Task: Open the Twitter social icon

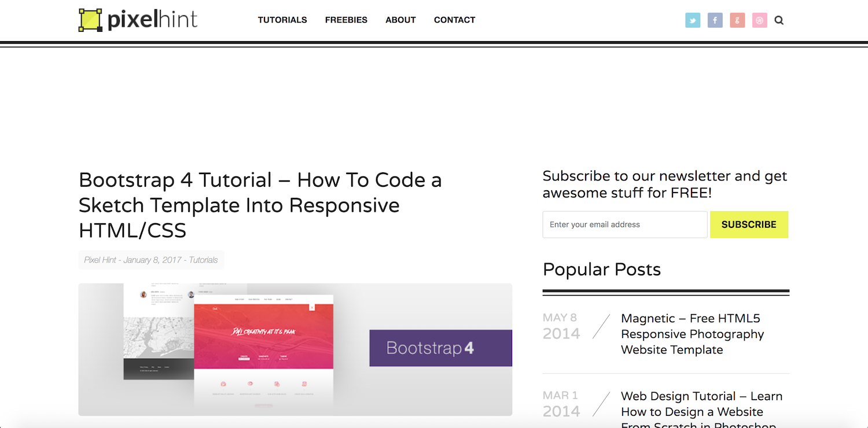Action: point(693,20)
